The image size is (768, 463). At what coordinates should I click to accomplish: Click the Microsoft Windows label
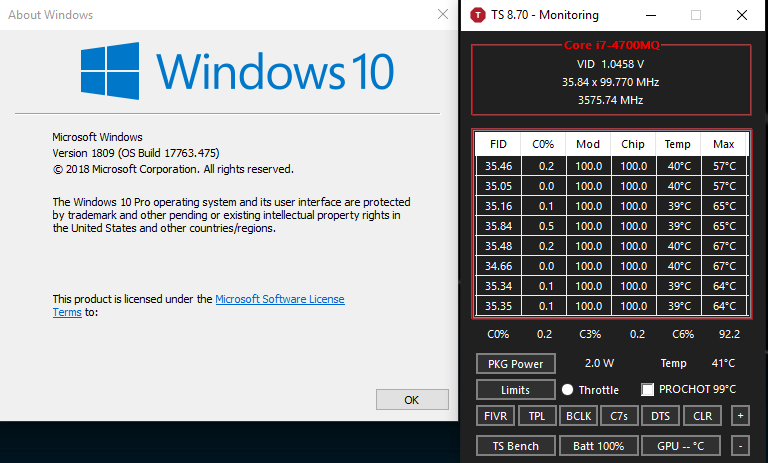click(x=97, y=137)
